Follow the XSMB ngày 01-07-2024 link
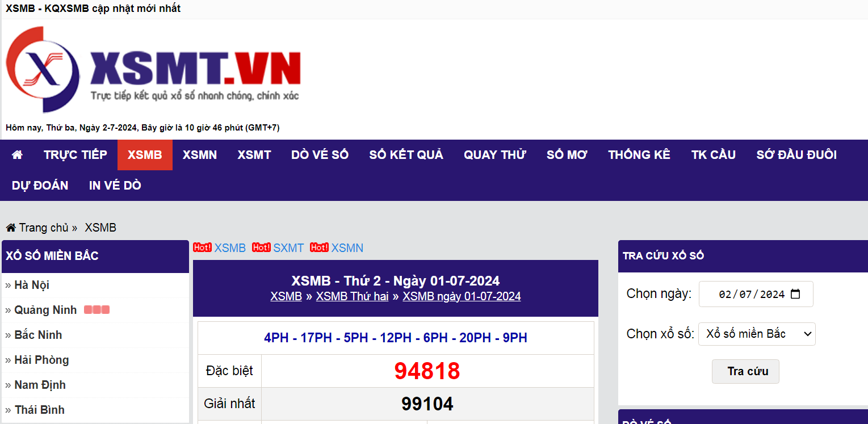The height and width of the screenshot is (424, 868). point(462,296)
